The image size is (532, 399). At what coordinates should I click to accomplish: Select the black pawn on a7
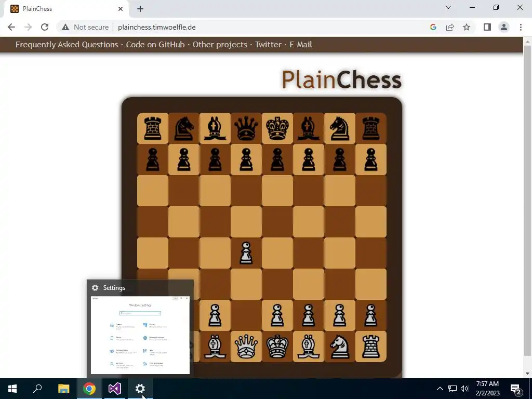[153, 159]
